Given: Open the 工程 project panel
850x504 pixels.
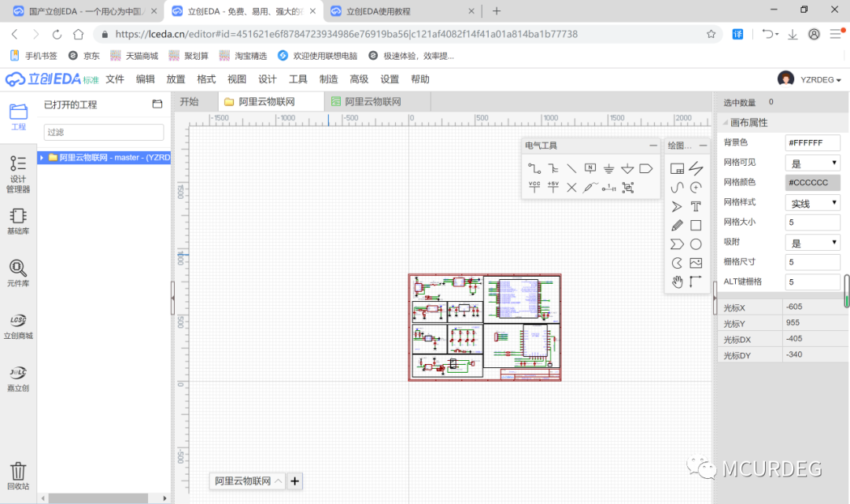Looking at the screenshot, I should (18, 117).
